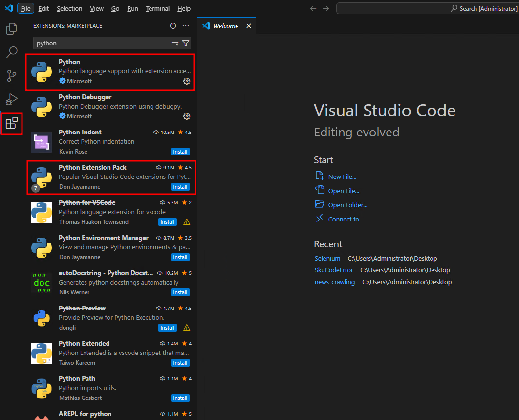Close the Welcome tab

tap(249, 26)
